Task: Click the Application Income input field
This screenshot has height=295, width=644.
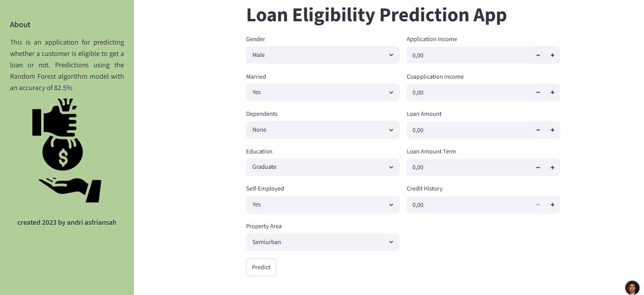Action: pyautogui.click(x=468, y=55)
